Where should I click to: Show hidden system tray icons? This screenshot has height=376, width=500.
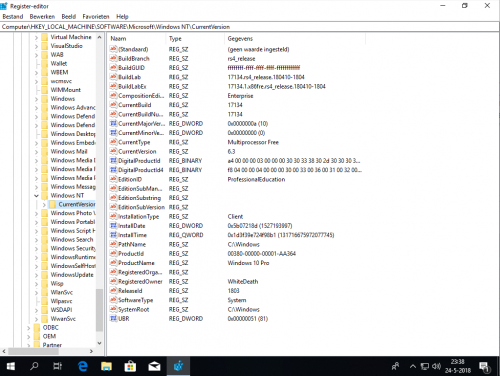[x=413, y=366]
